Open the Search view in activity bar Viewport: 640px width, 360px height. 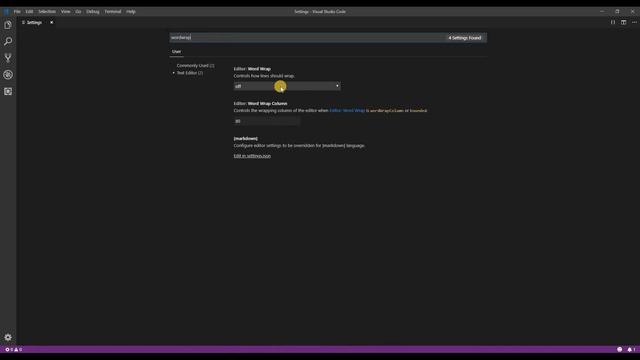coord(8,41)
